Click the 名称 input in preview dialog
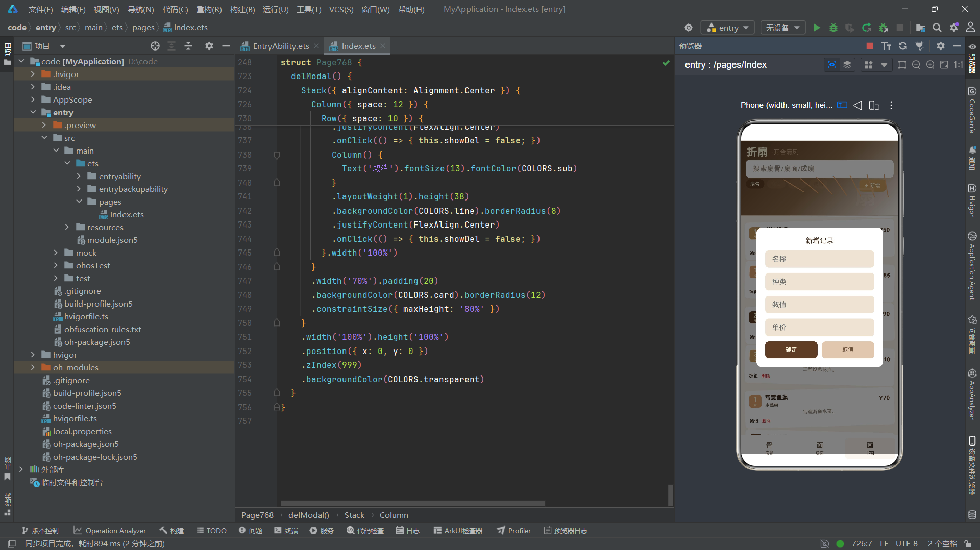This screenshot has width=980, height=551. (820, 259)
